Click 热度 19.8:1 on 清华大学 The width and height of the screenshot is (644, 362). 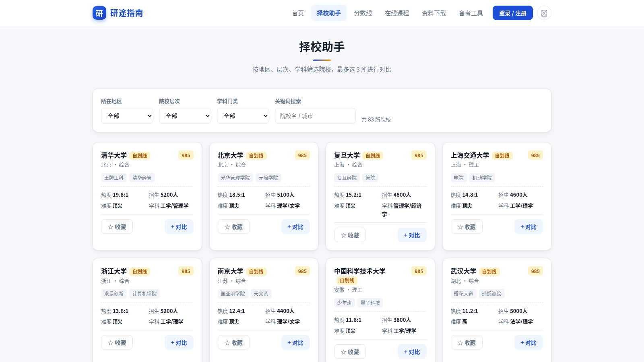115,195
